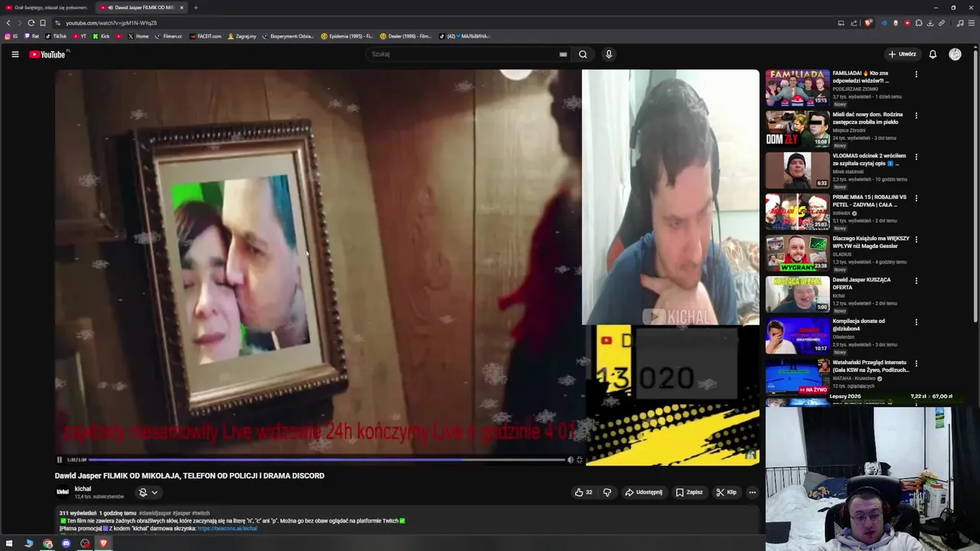Like the video with thumbs up
The height and width of the screenshot is (551, 980).
(583, 492)
